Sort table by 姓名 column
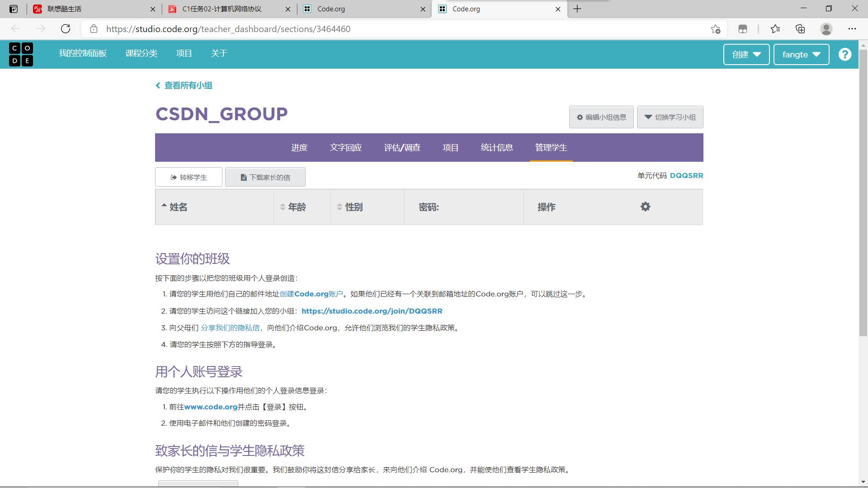 click(x=214, y=207)
